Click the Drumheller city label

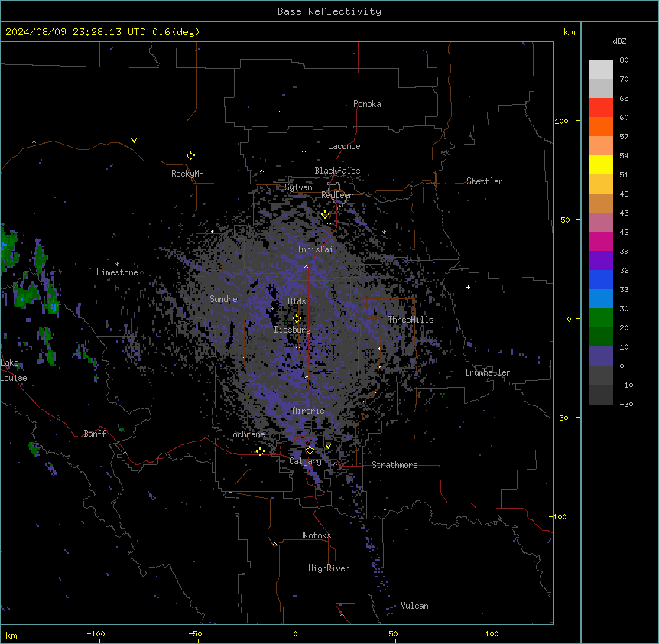tap(488, 372)
